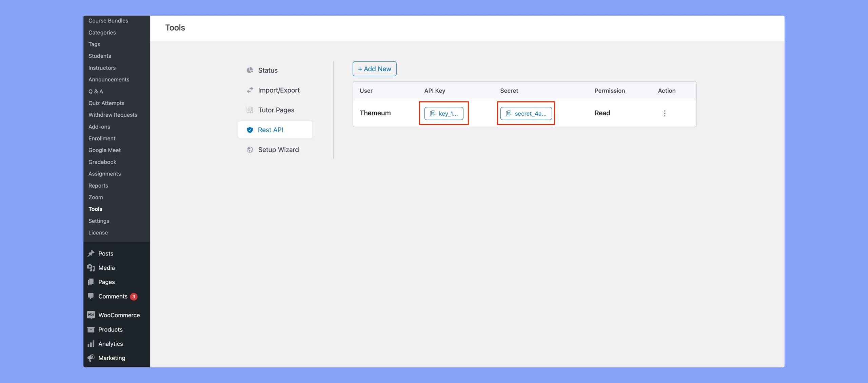
Task: Click the Setup Wizard gear icon
Action: click(250, 150)
